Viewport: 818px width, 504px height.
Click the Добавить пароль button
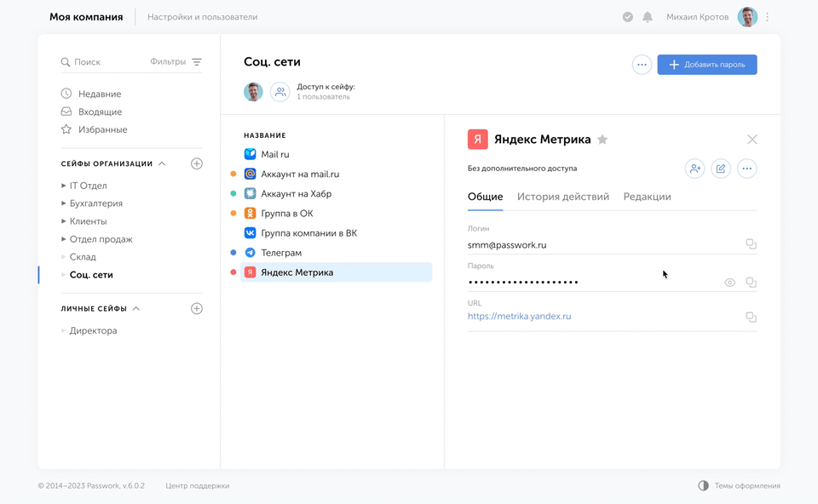pos(706,65)
